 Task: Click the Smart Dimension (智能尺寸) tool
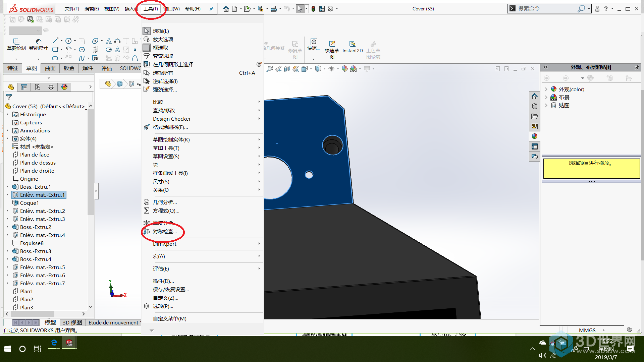point(38,44)
